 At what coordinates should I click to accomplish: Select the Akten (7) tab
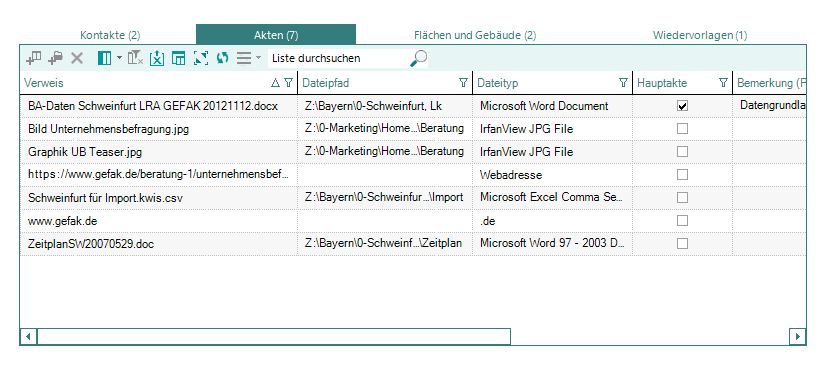point(276,35)
